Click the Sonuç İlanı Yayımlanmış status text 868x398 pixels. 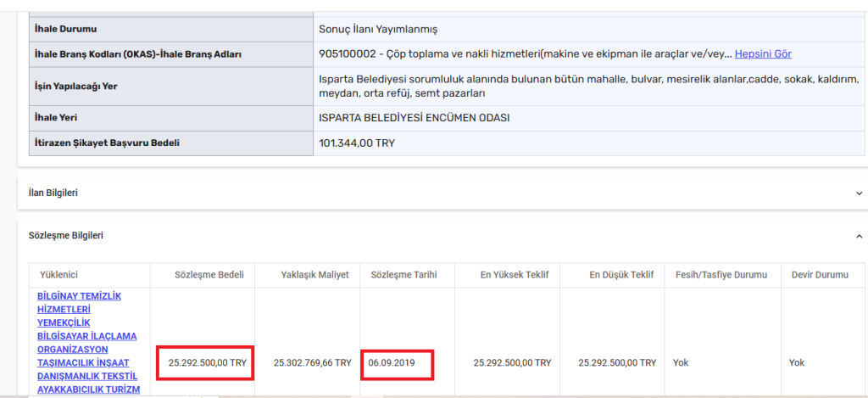(x=379, y=30)
